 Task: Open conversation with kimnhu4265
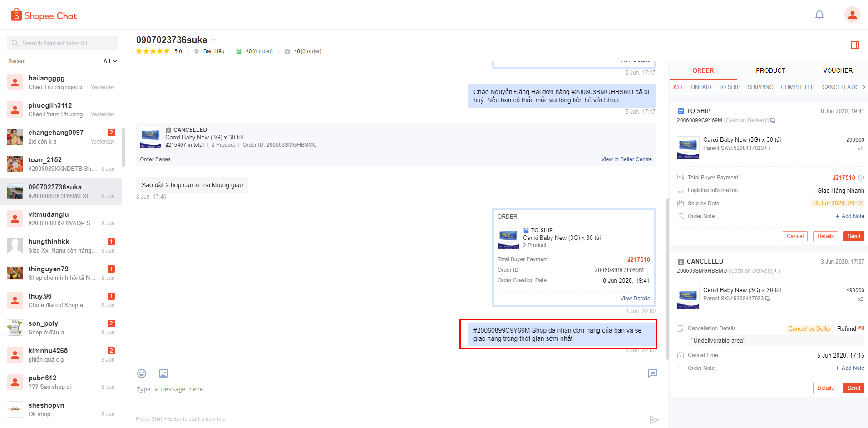tap(61, 355)
